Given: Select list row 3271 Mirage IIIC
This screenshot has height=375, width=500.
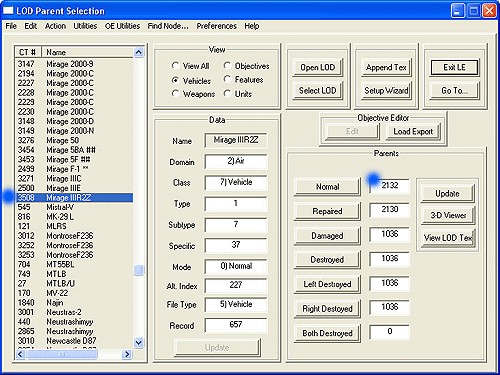Looking at the screenshot, I should pyautogui.click(x=74, y=178).
